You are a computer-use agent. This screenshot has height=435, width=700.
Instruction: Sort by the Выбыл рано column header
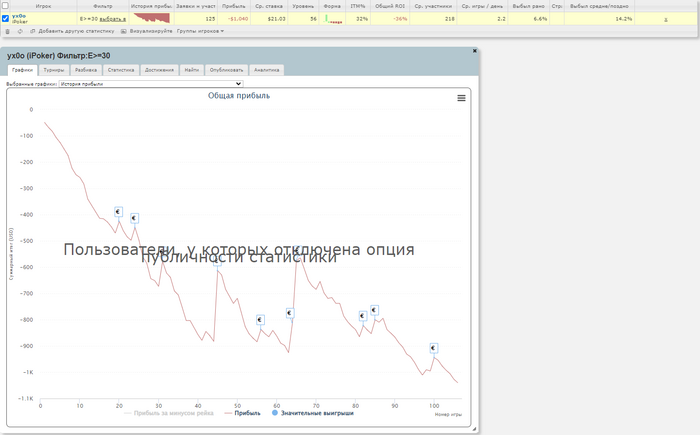coord(529,6)
